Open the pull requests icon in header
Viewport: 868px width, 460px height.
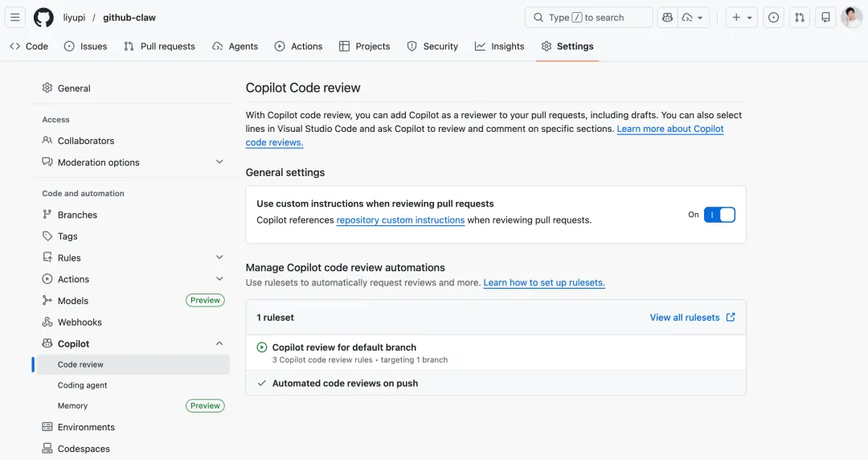(x=799, y=18)
